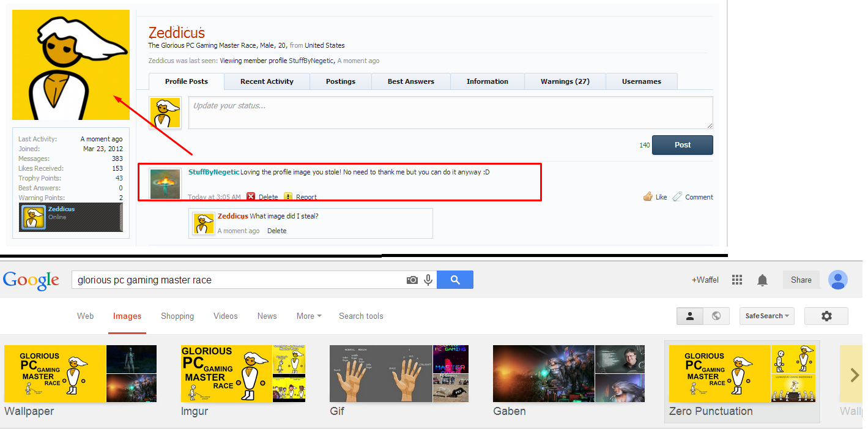This screenshot has width=868, height=429.
Task: Click United States location link
Action: coord(325,45)
